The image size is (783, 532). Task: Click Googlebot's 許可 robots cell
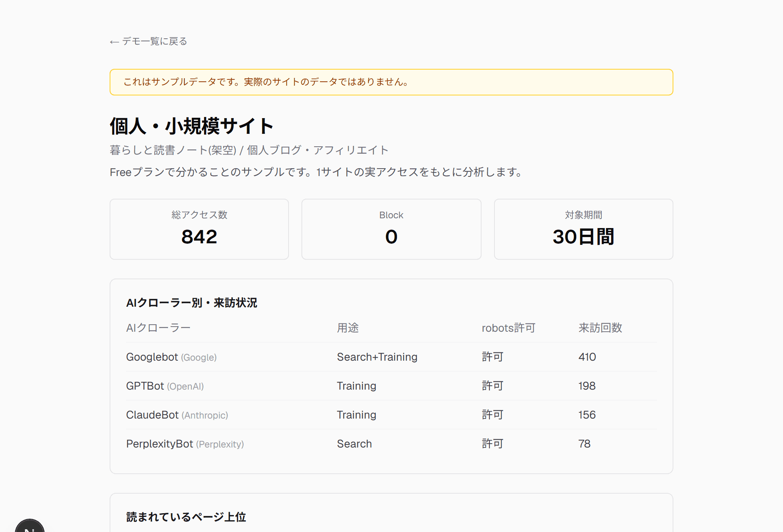click(493, 357)
